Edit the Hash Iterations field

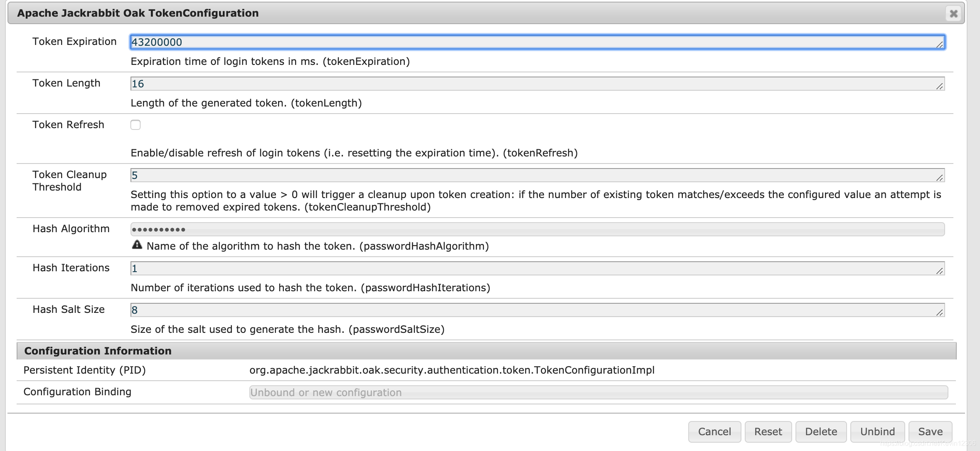537,268
